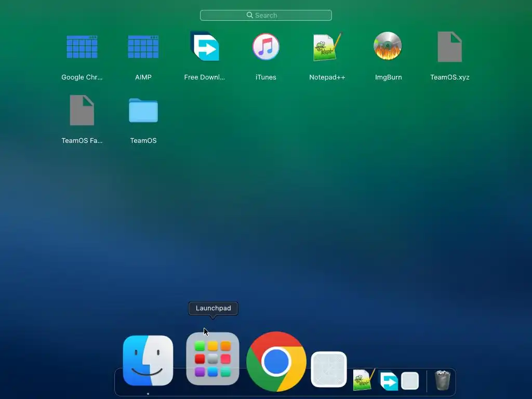Open the TeamOS Fa... document icon
Screen dimensions: 532x399
[x=82, y=110]
